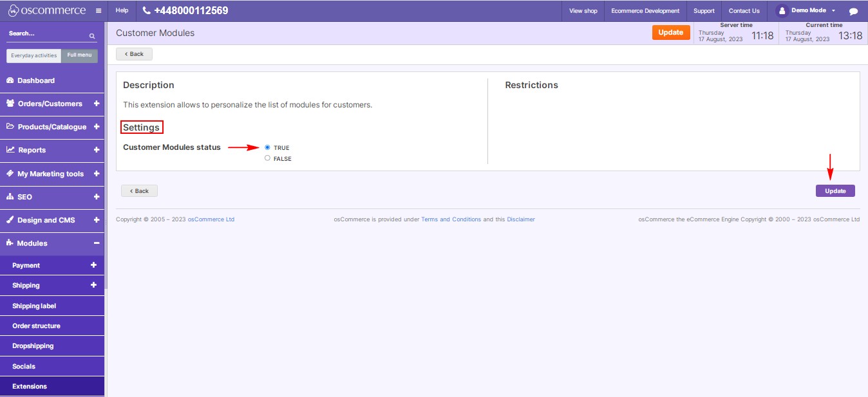868x397 pixels.
Task: Open the Support menu item
Action: click(x=704, y=10)
